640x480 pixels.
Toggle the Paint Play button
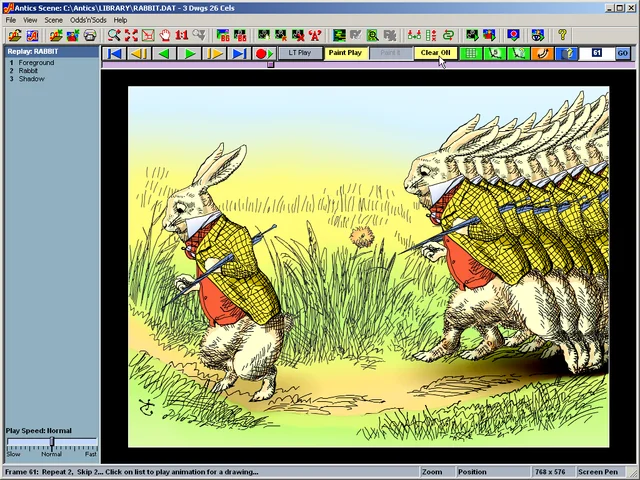345,53
